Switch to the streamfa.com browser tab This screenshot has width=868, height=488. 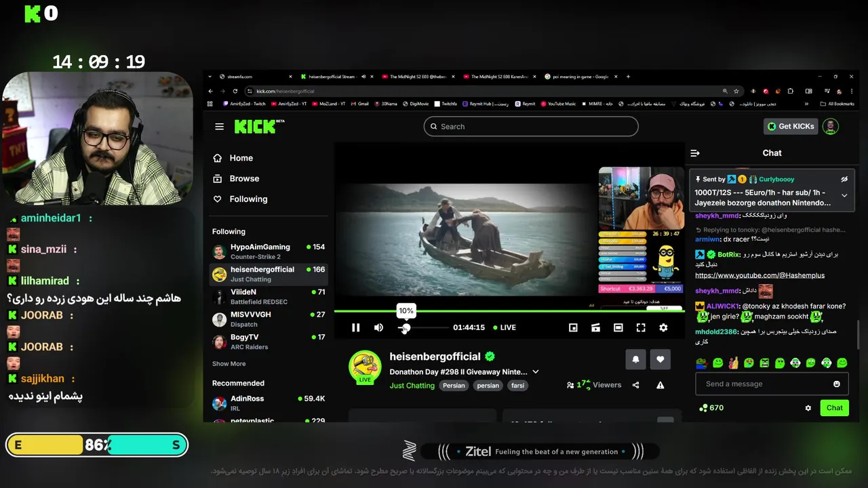coord(256,77)
